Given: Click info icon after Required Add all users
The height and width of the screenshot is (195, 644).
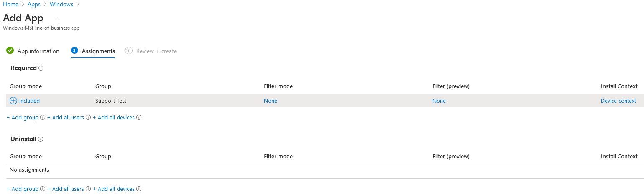Looking at the screenshot, I should coord(88,118).
